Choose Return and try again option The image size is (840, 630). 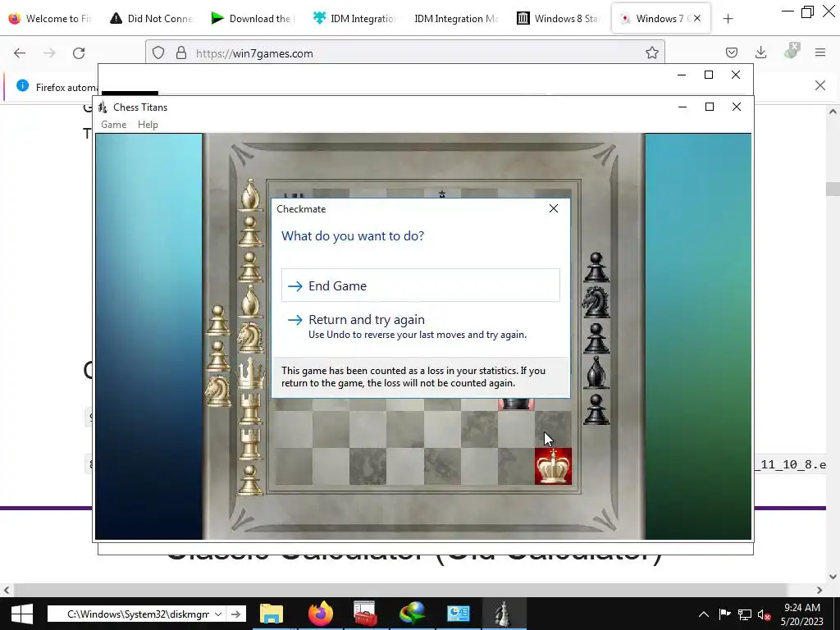click(421, 326)
